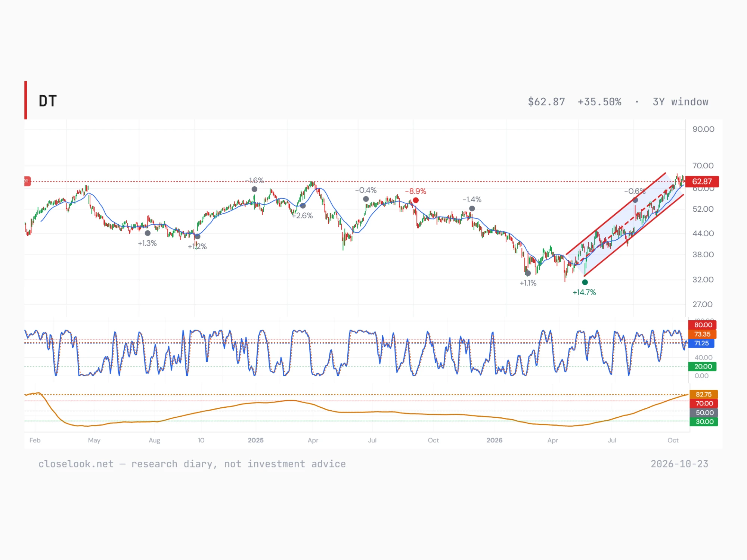
Task: Click the 32.00 price axis label
Action: tap(703, 280)
